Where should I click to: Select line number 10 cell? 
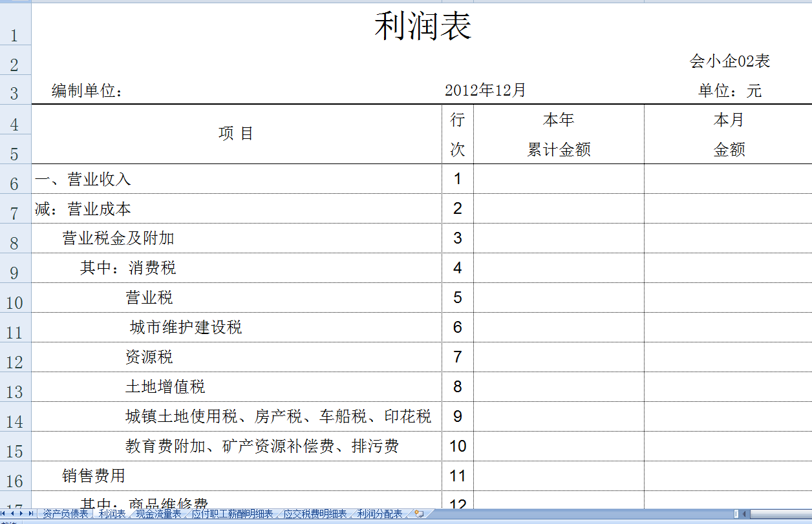point(458,446)
